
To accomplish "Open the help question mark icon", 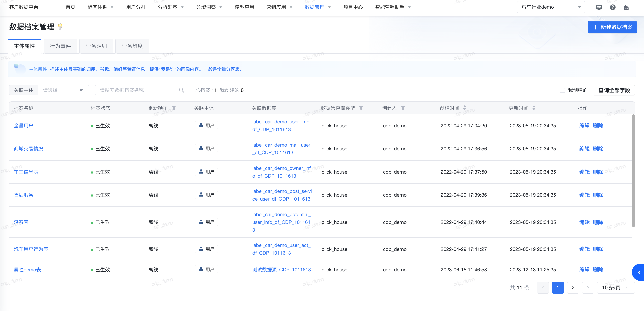I will (613, 7).
